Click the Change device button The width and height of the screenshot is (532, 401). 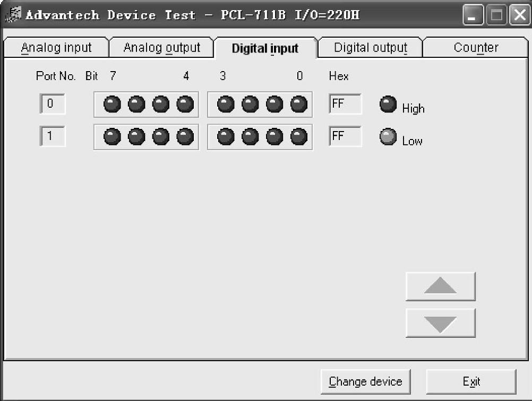365,382
